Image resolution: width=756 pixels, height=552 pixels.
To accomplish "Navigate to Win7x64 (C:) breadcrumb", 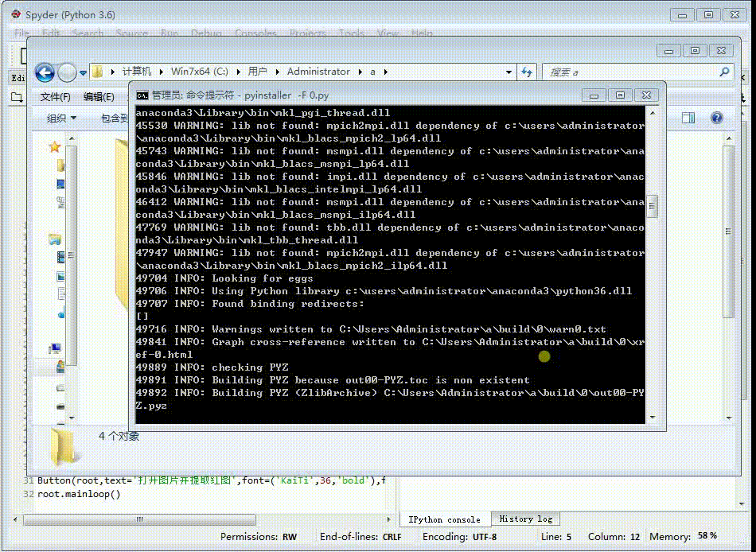I will (x=200, y=72).
